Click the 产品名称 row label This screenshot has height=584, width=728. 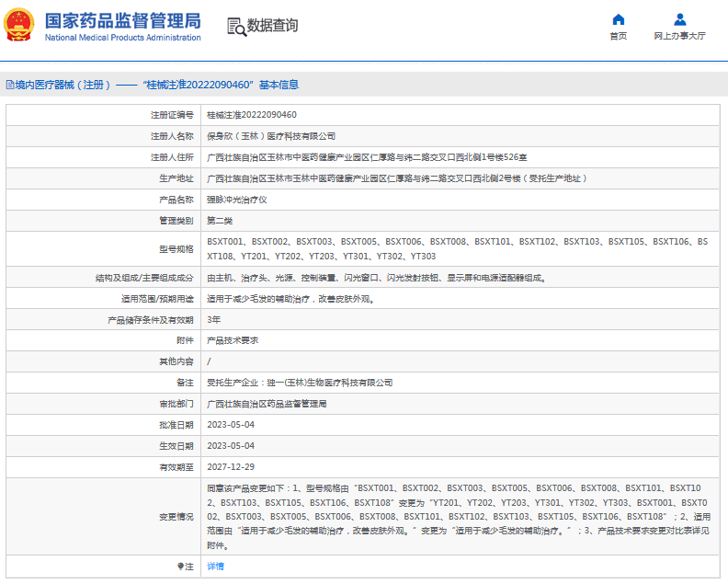click(176, 200)
